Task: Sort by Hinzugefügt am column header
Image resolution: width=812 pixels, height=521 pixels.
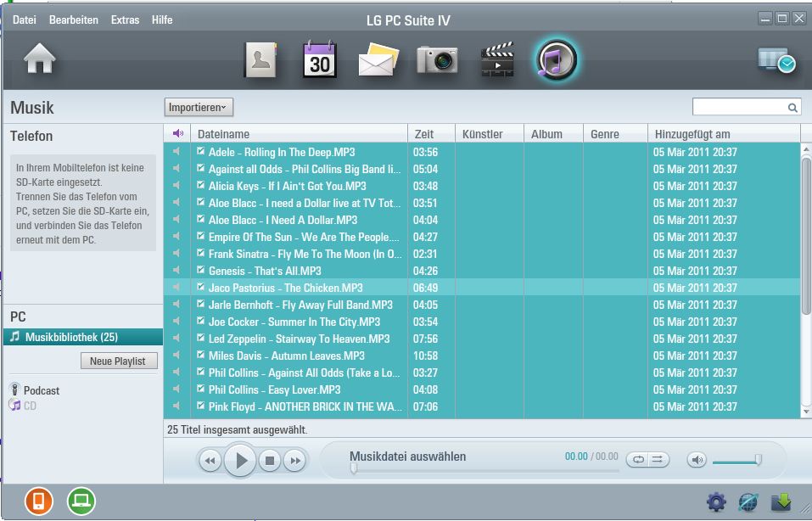Action: (x=724, y=133)
